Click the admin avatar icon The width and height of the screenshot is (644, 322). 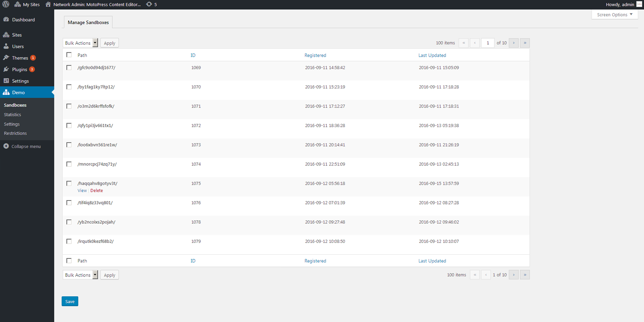tap(639, 4)
